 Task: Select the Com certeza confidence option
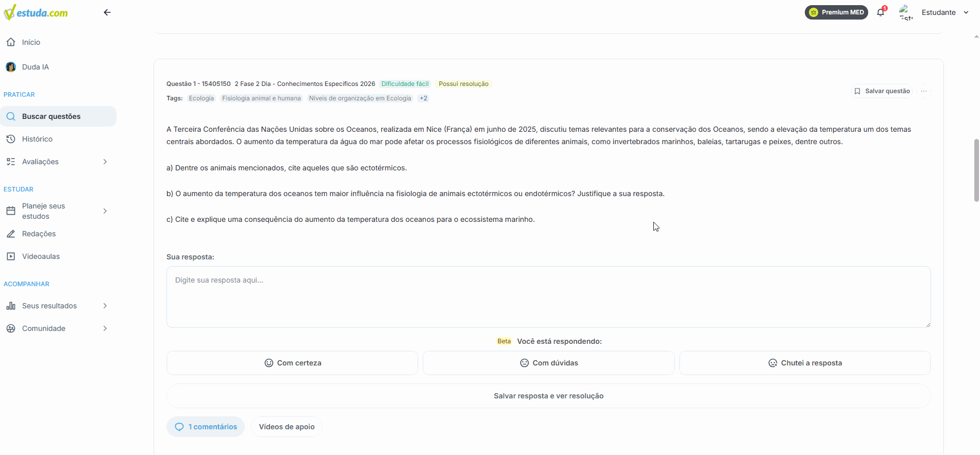(292, 363)
